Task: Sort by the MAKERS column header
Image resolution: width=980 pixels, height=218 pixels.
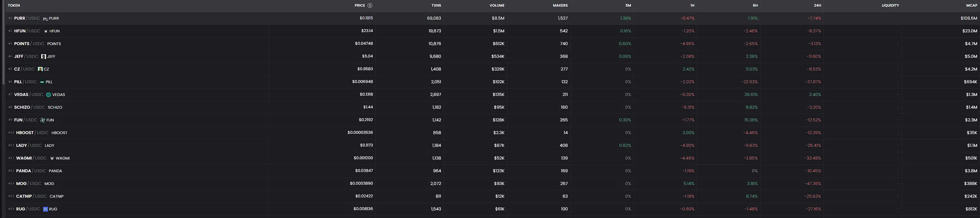Action: tap(560, 5)
